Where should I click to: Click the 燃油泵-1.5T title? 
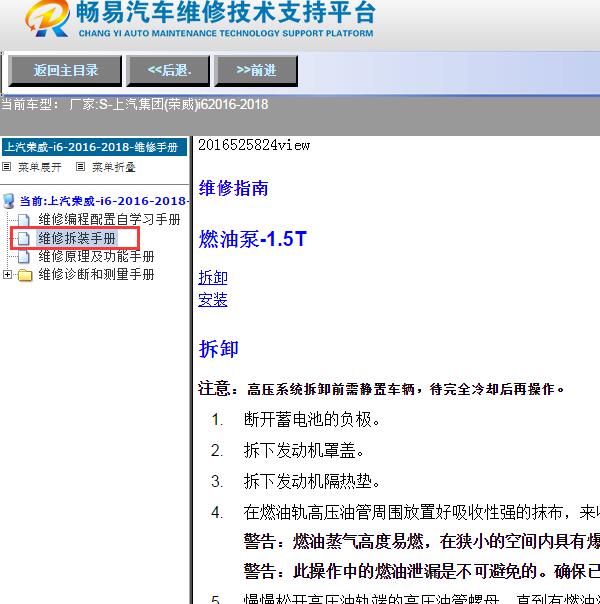pos(253,239)
